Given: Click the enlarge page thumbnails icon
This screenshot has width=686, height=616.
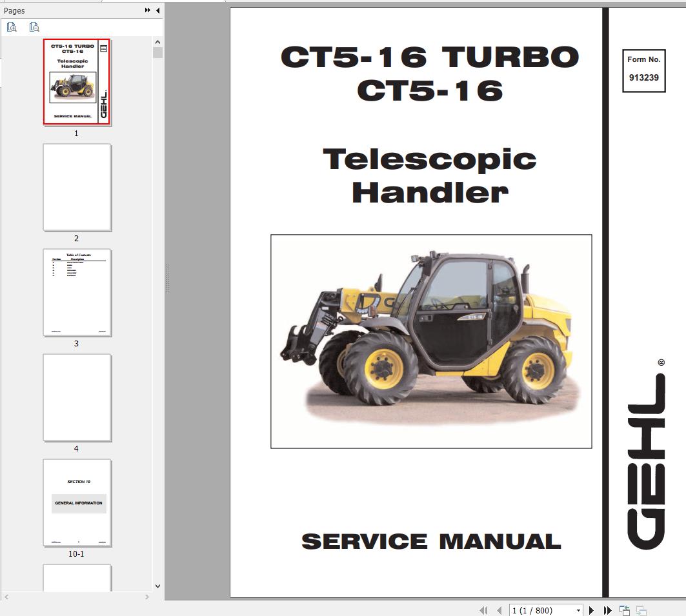Looking at the screenshot, I should click(12, 27).
